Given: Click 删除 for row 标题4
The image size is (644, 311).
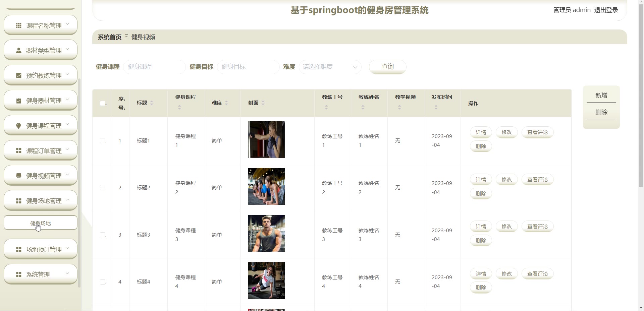Looking at the screenshot, I should (x=481, y=288).
